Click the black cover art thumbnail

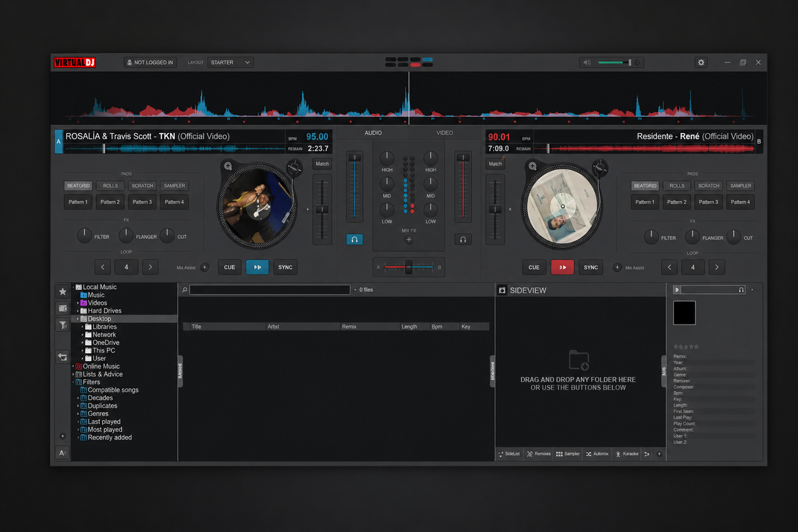click(x=684, y=313)
